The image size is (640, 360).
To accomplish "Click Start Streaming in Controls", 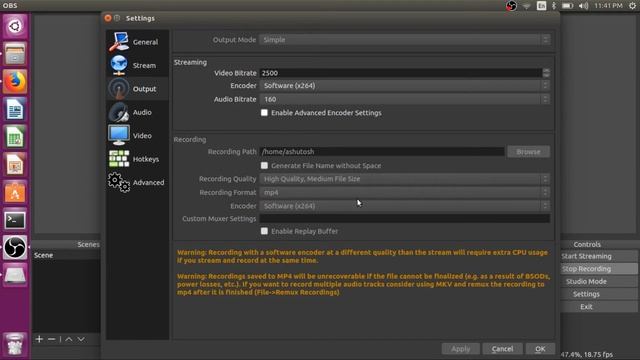I will tap(587, 256).
